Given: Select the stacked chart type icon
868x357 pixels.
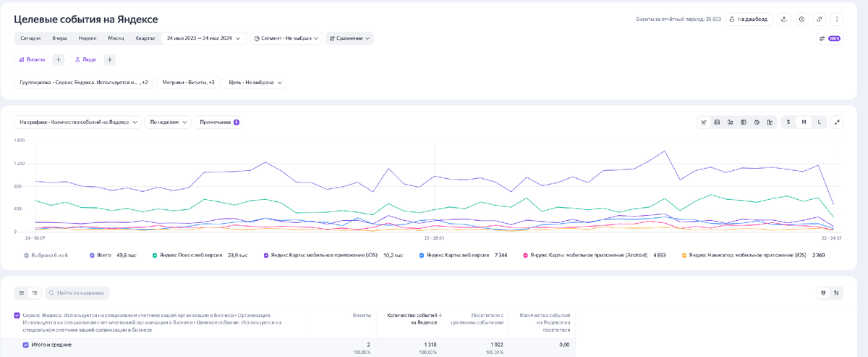Looking at the screenshot, I should (744, 122).
